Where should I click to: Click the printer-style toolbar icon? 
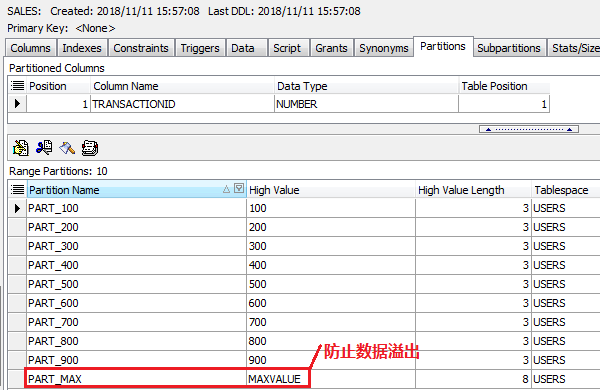point(90,148)
